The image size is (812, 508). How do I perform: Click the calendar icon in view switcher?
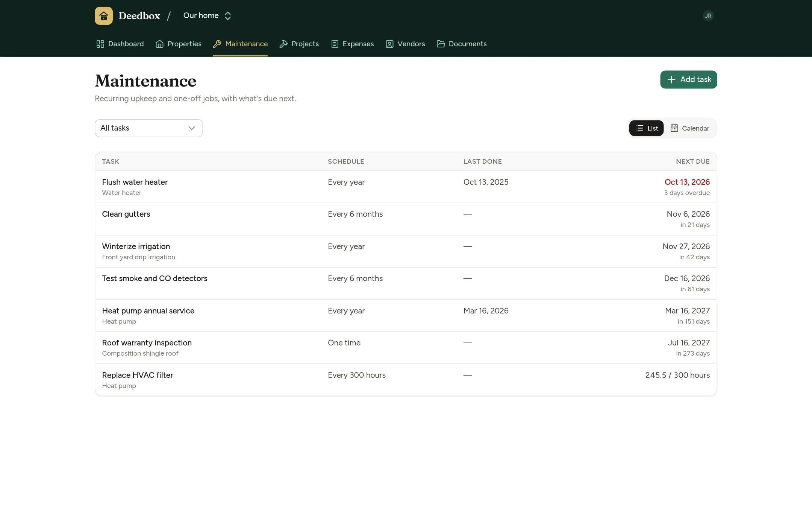point(674,128)
